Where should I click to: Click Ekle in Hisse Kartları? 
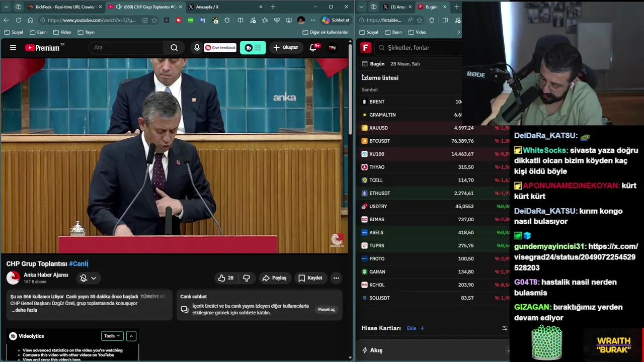[x=416, y=328]
